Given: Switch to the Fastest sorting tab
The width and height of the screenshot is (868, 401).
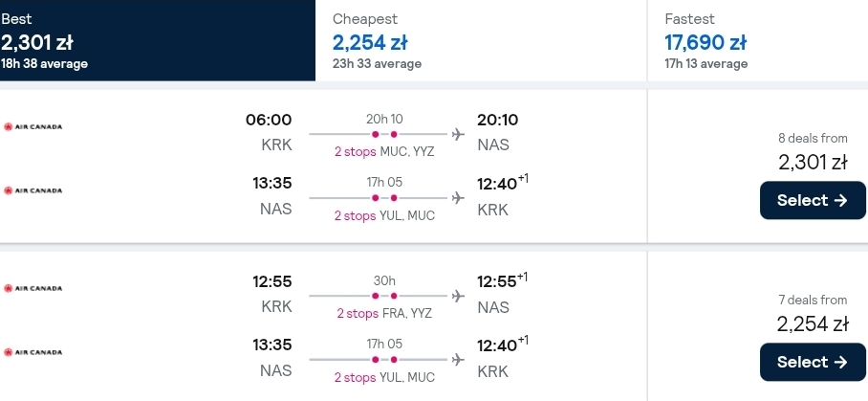Looking at the screenshot, I should click(757, 40).
